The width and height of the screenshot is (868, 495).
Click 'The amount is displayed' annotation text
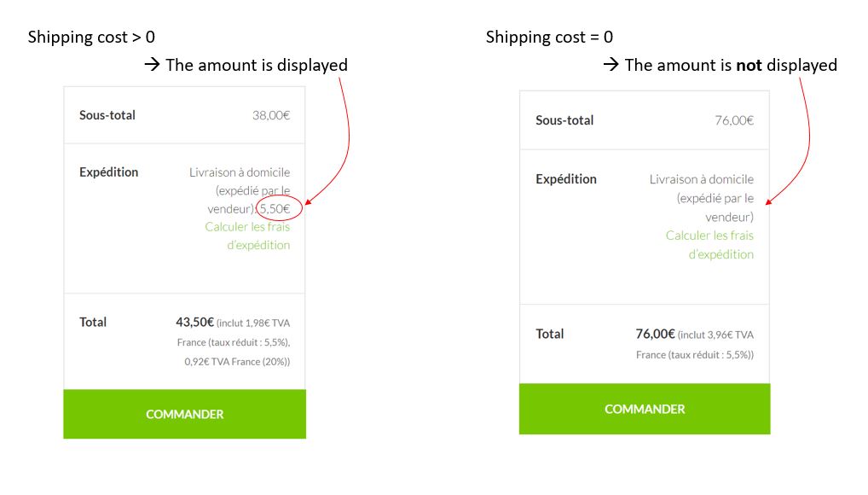point(256,66)
